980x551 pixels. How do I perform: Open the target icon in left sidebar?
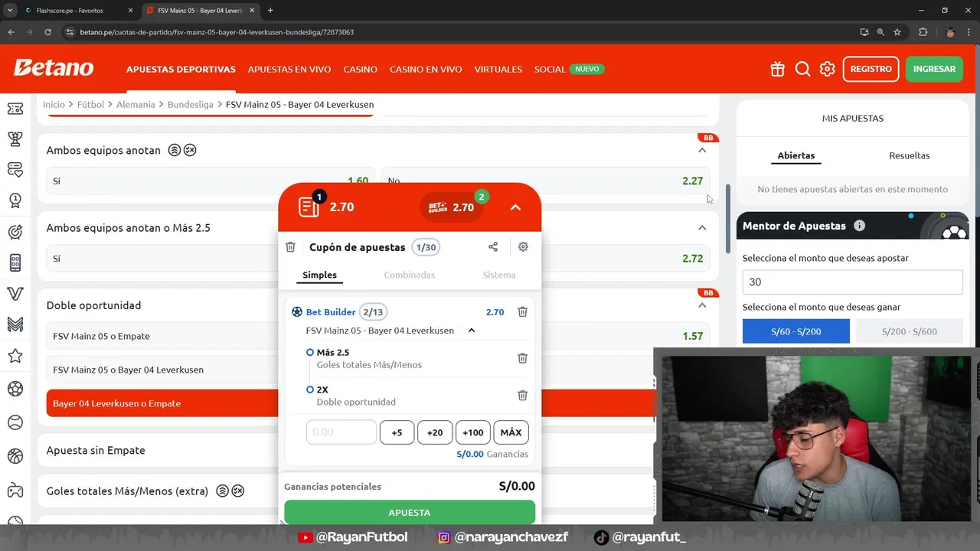point(15,232)
